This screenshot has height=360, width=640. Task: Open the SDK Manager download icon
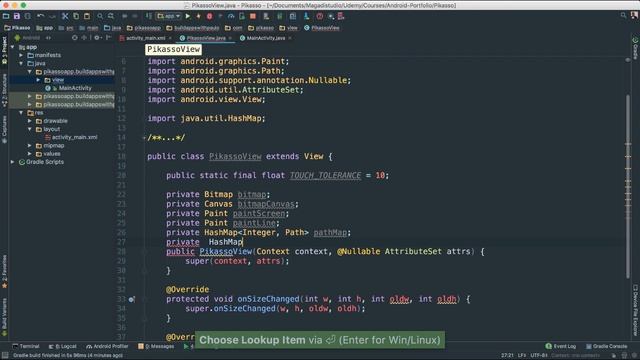coord(306,16)
